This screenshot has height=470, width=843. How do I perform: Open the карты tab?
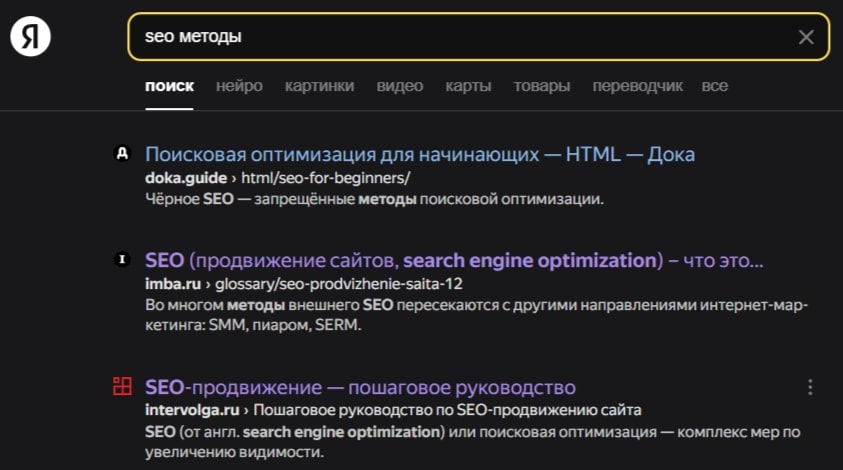click(x=468, y=86)
